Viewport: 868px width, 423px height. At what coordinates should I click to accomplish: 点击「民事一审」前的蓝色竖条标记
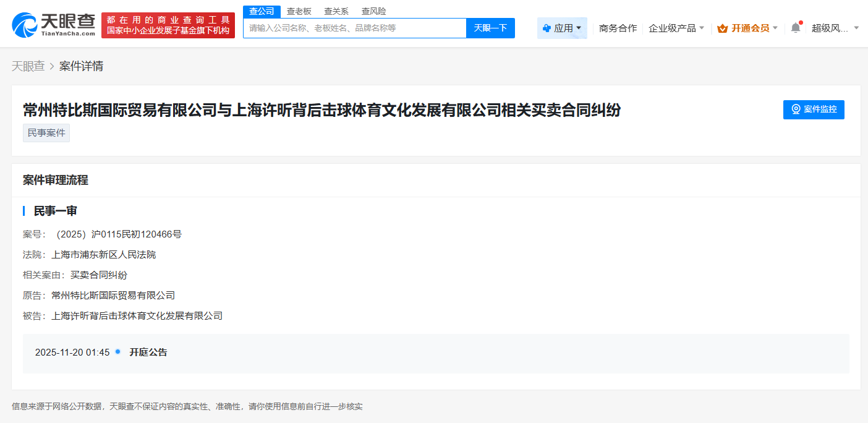pos(25,211)
